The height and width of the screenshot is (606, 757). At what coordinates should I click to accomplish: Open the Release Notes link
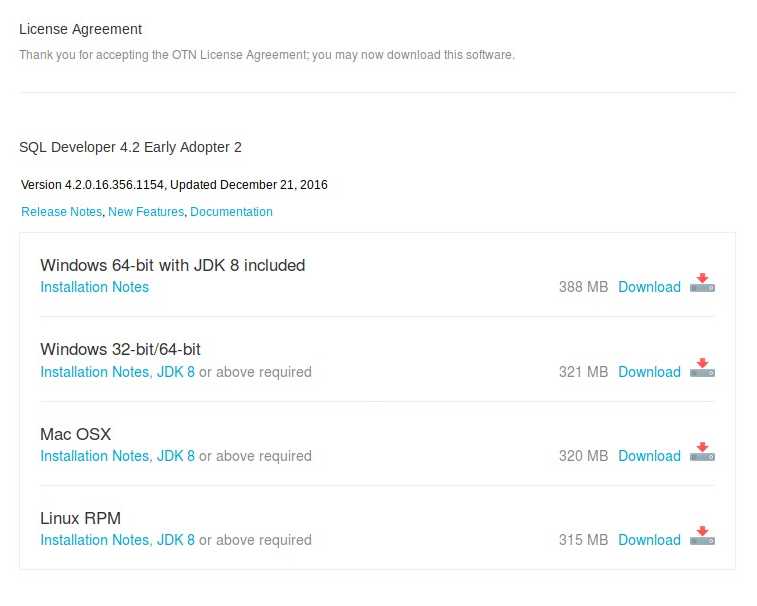click(61, 212)
